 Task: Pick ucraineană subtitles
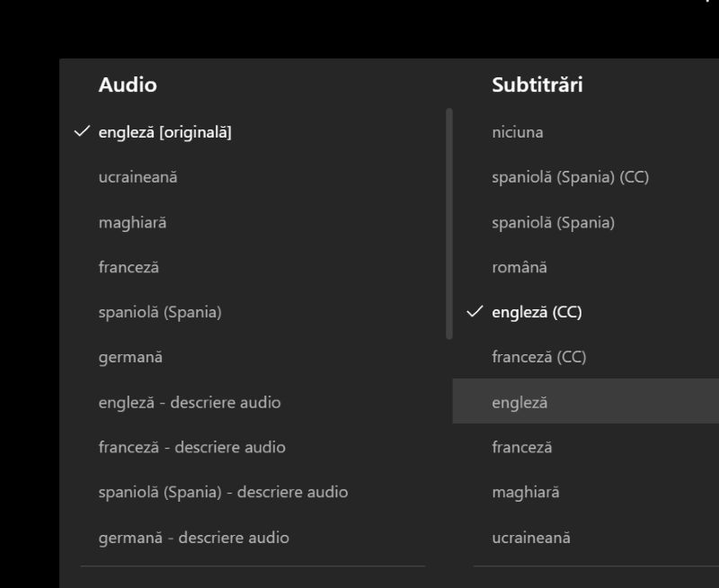(531, 538)
